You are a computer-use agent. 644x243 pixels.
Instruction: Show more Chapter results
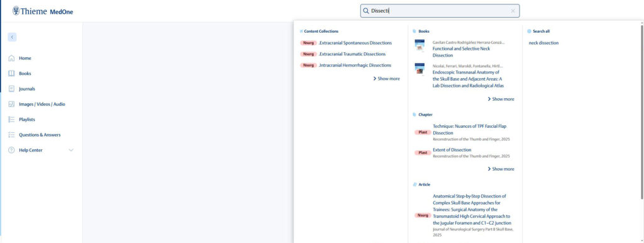click(x=501, y=169)
